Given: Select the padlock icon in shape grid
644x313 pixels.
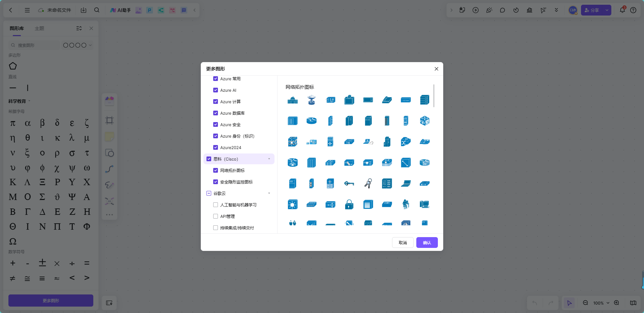Looking at the screenshot, I should (349, 204).
